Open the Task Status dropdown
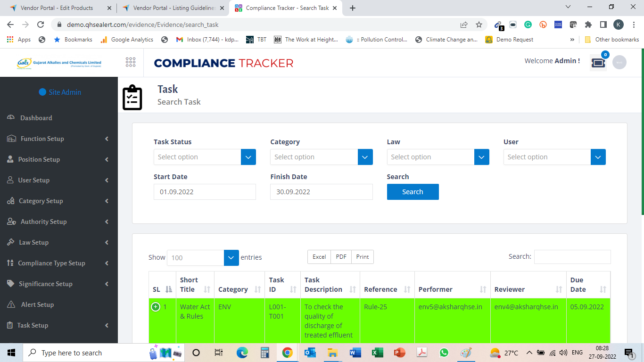The height and width of the screenshot is (362, 644). point(205,157)
